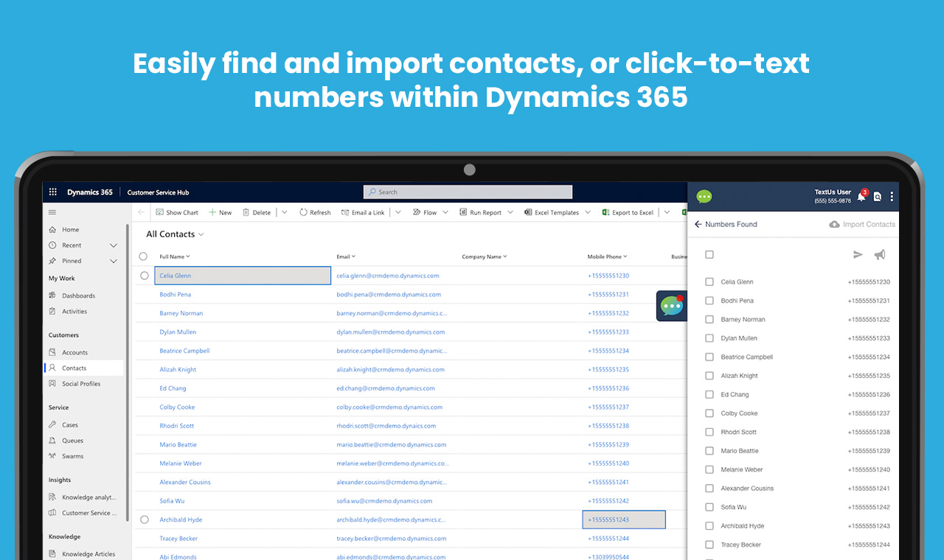Expand the Recent section in sidebar

coord(114,245)
